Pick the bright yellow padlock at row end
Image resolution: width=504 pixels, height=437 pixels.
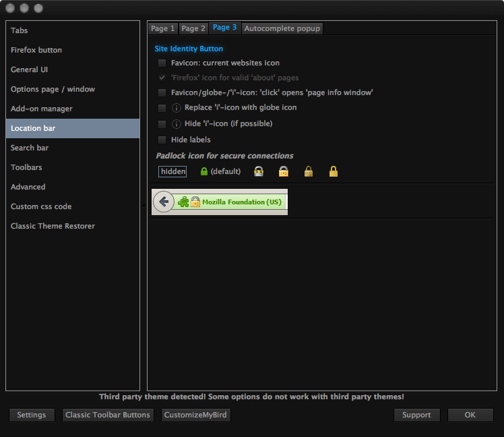click(x=334, y=171)
